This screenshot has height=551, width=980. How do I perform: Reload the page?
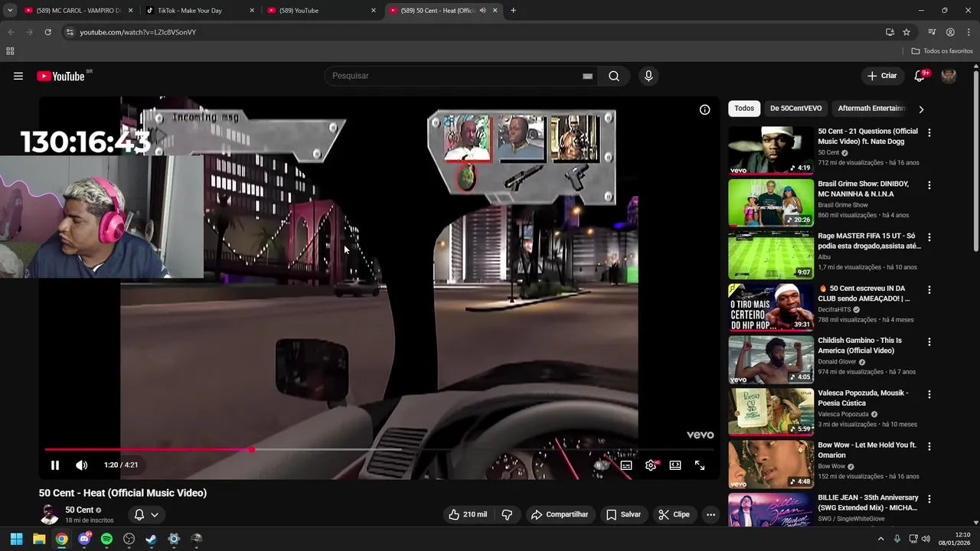pos(47,32)
